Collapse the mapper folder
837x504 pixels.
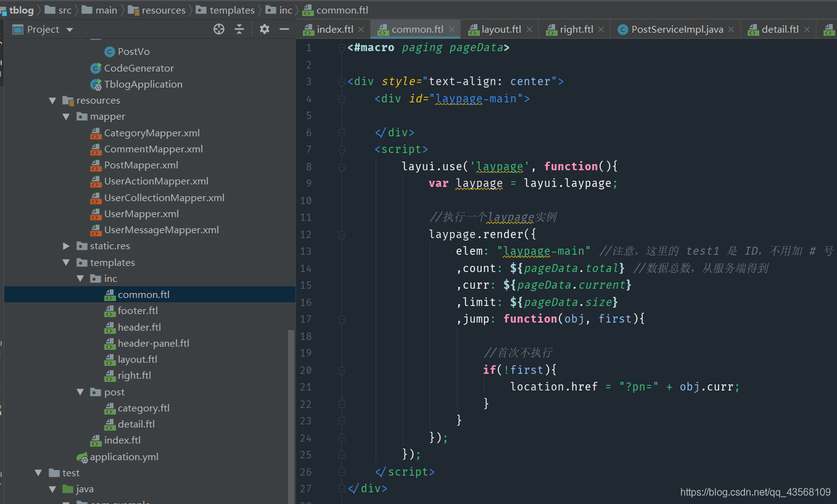[66, 117]
